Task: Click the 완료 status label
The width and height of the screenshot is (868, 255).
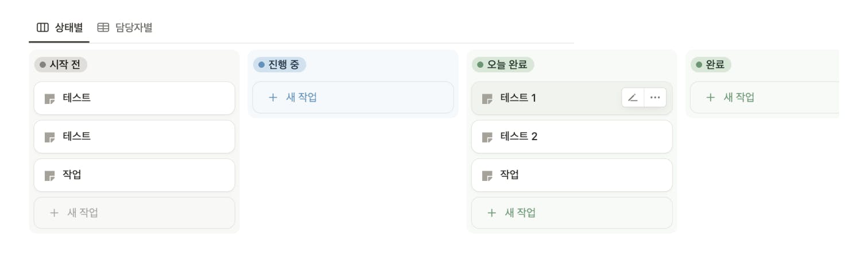Action: pyautogui.click(x=711, y=65)
